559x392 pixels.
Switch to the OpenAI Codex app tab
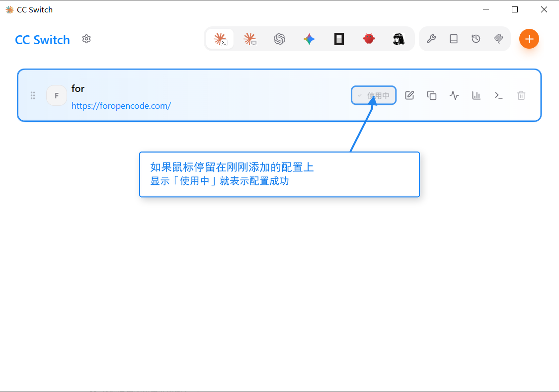(279, 39)
